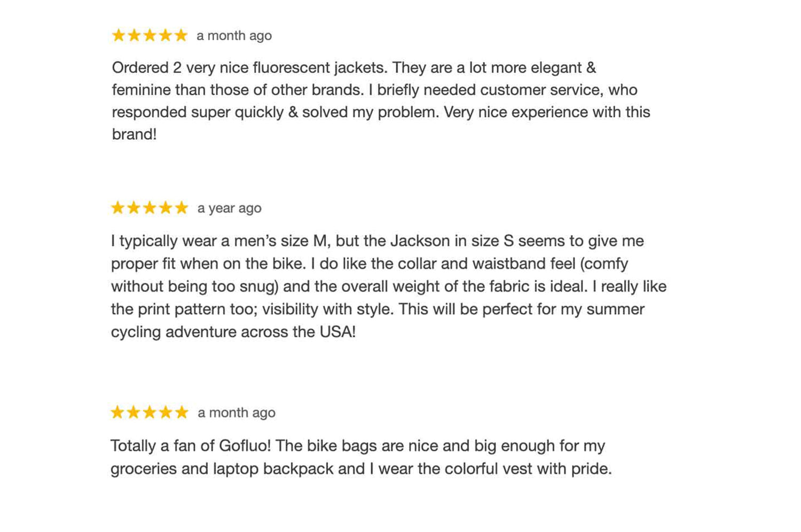Click the fourth star of the fluorescent jackets review

(166, 36)
